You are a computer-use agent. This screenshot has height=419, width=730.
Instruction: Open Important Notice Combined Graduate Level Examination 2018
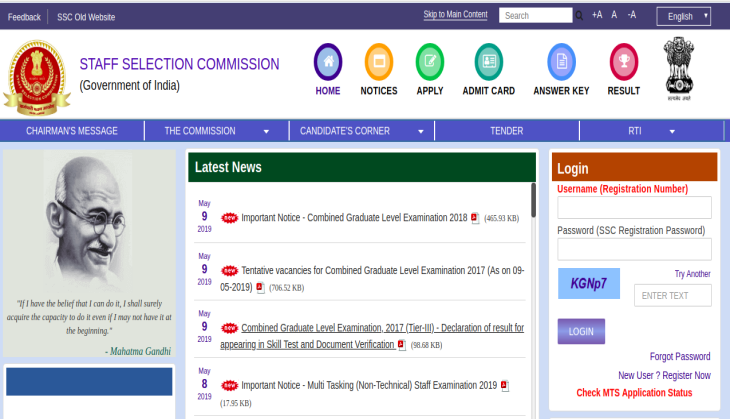coord(354,218)
